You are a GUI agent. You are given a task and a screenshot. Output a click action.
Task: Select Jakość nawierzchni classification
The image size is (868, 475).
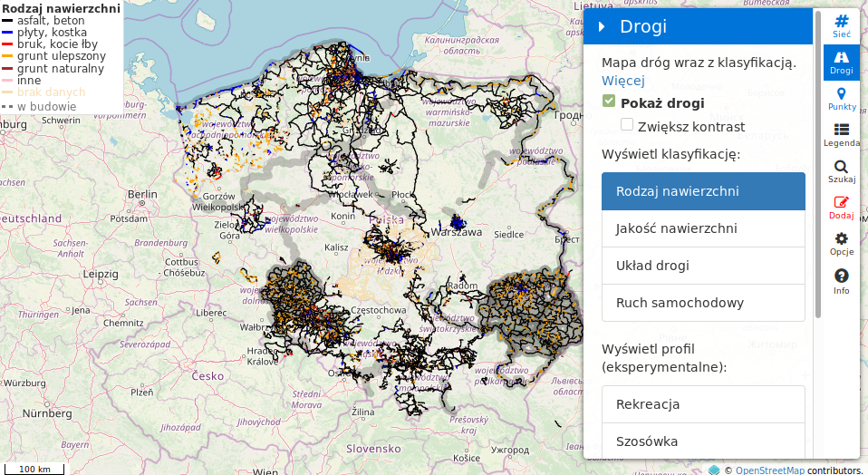703,228
